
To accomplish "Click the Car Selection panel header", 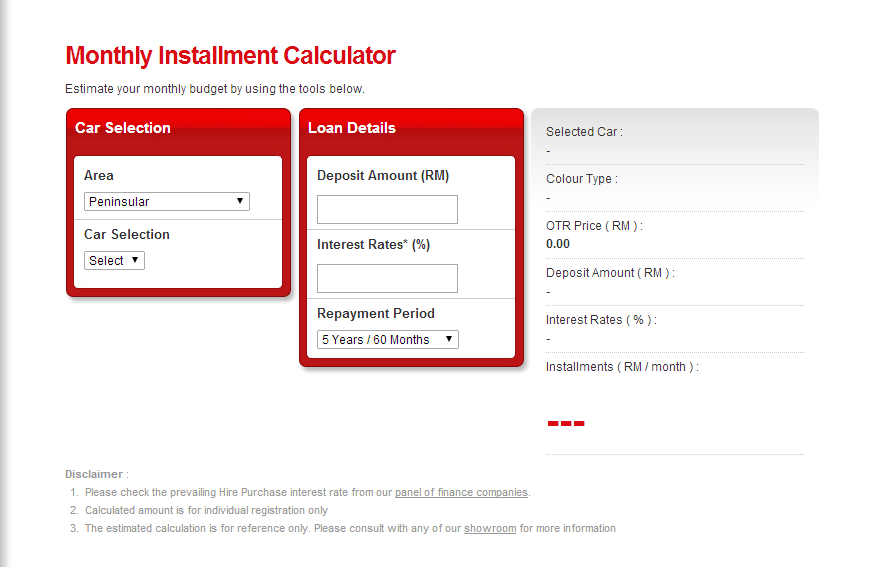I will click(122, 128).
